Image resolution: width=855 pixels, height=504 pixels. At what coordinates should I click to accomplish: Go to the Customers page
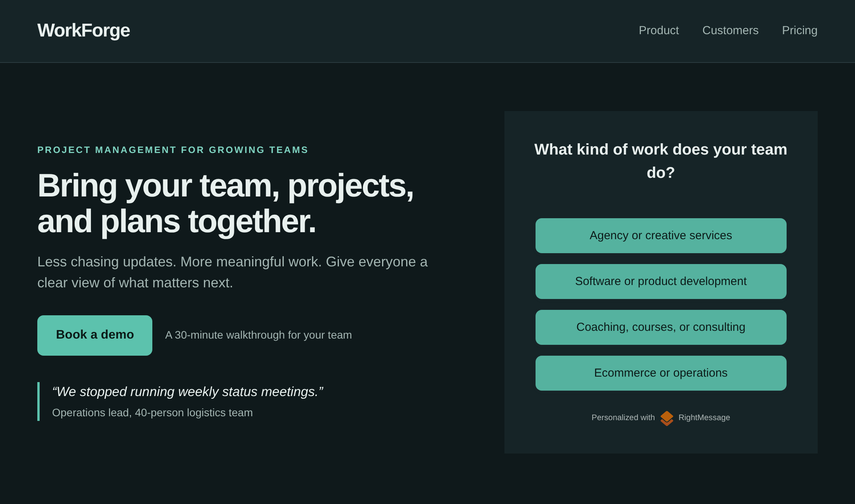click(x=730, y=30)
